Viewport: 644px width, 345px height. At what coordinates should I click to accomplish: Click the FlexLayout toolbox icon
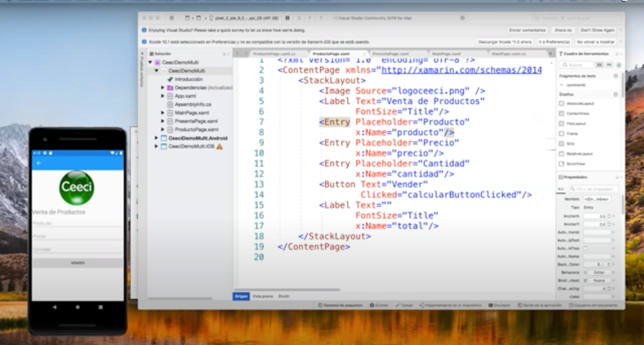tap(561, 124)
